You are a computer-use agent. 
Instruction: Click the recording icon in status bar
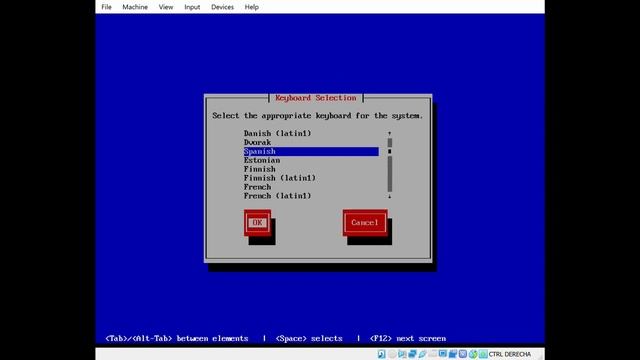[x=453, y=354]
